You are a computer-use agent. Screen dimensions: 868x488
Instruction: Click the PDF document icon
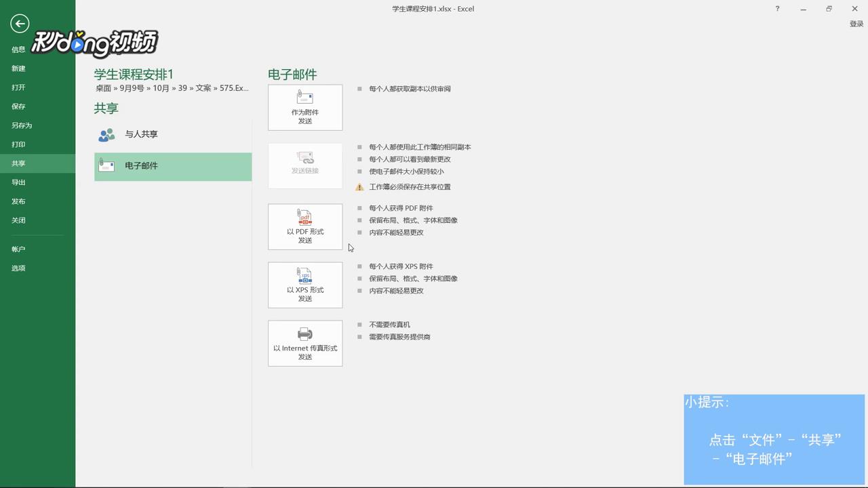(x=305, y=217)
